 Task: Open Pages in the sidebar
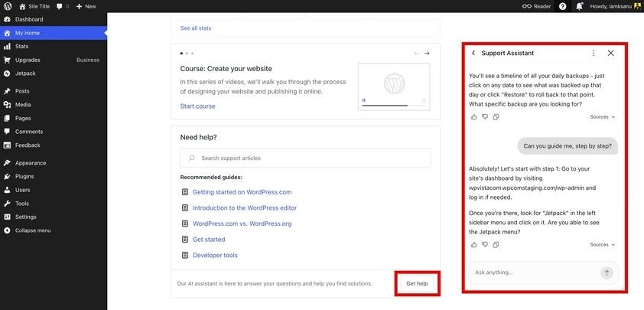tap(54, 118)
